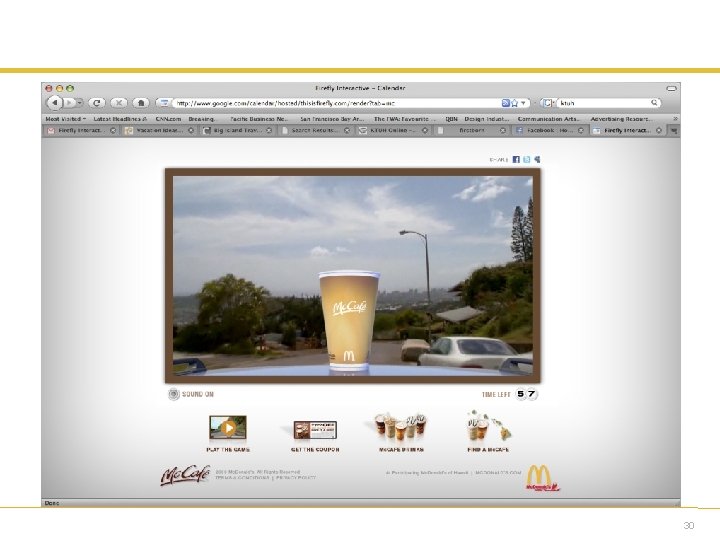720x540 pixels.
Task: Open the Communication Arts bookmark
Action: coord(549,118)
